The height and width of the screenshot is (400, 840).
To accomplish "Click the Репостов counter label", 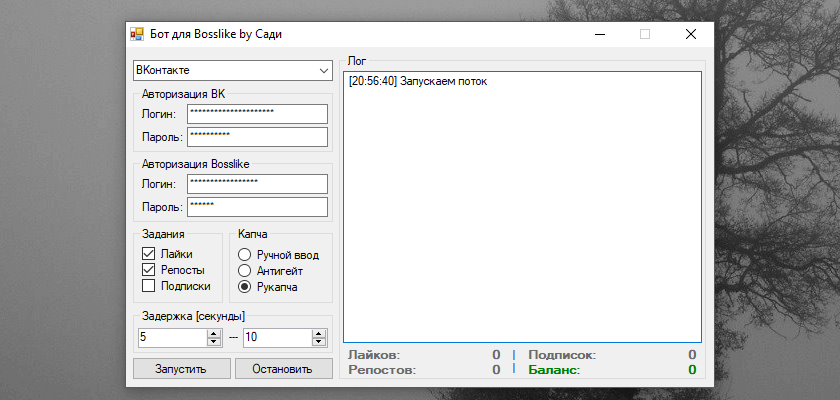I will coord(382,370).
